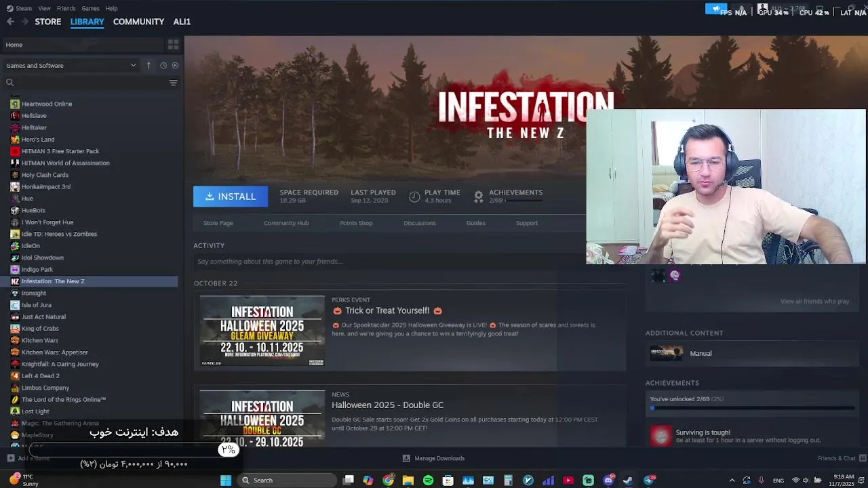Open the advanced filter options icon
868x488 pixels.
pyautogui.click(x=173, y=83)
